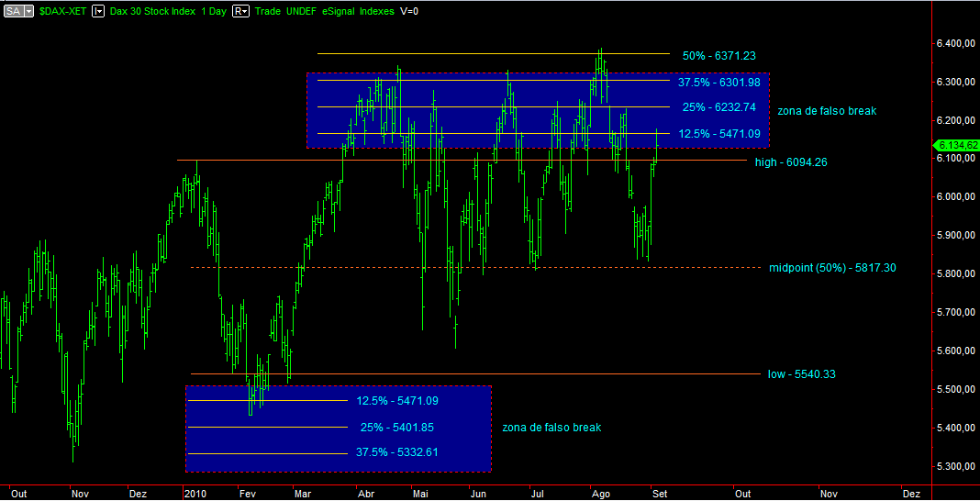Click the Abr month label on the time axis
Screen dimensions: 980x501
pos(365,495)
